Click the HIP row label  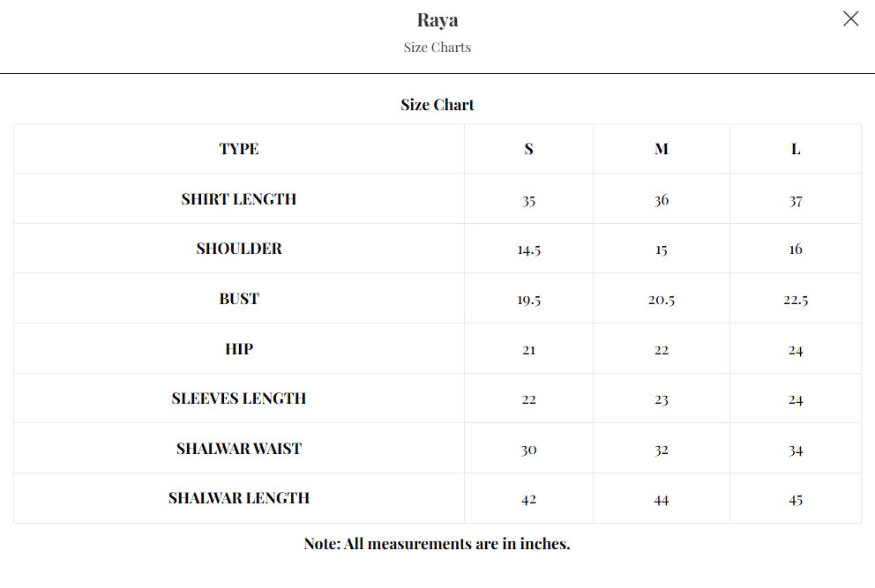[239, 349]
